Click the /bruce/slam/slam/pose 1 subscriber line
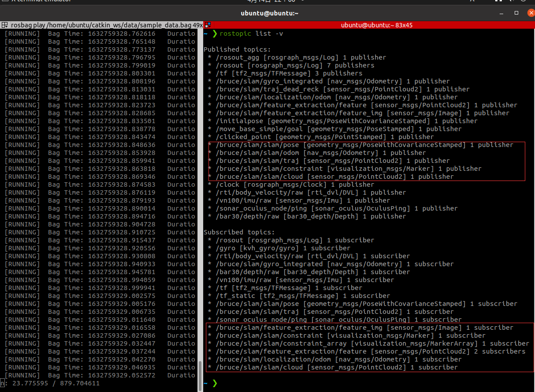The height and width of the screenshot is (392, 535). coord(362,304)
